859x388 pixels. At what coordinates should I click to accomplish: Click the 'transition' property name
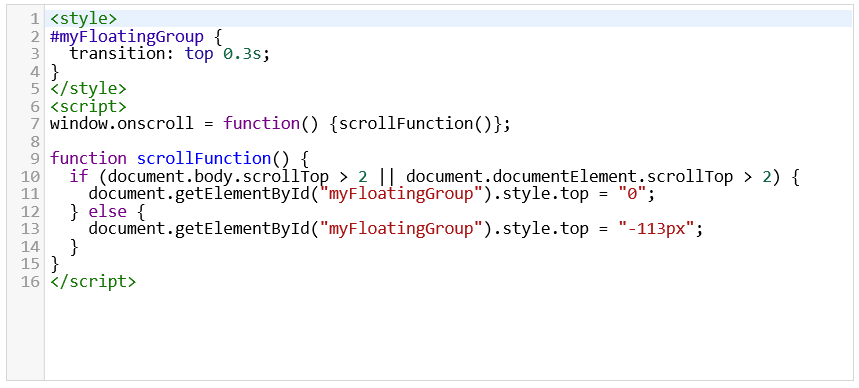(118, 54)
